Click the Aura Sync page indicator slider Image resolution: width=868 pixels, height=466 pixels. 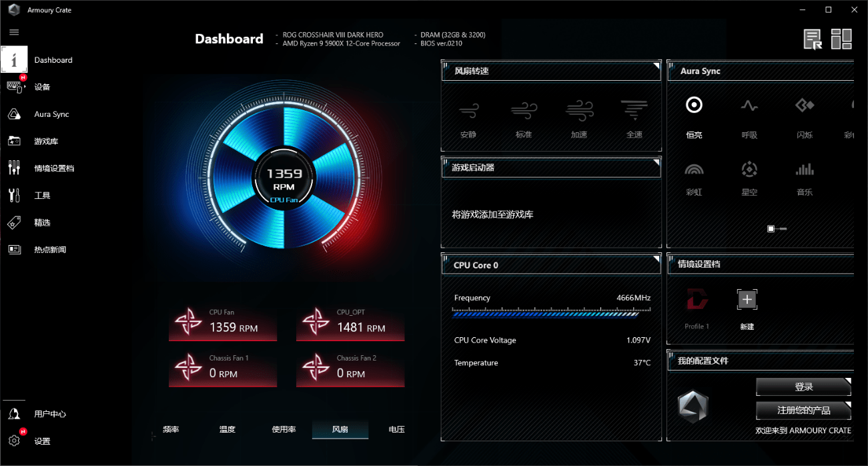[x=777, y=229]
